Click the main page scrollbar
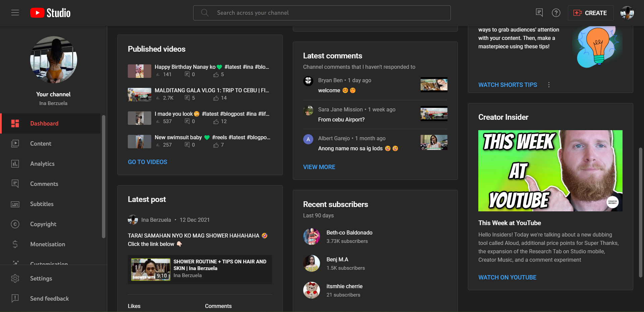 [x=641, y=212]
